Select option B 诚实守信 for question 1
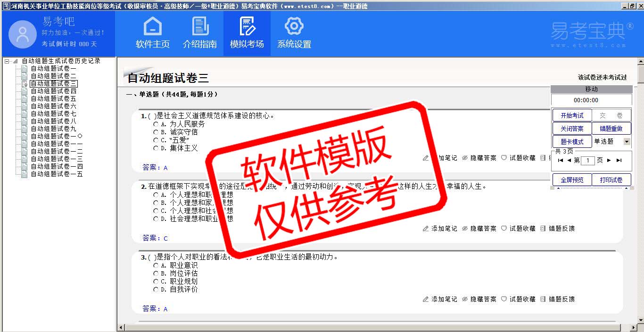 point(156,132)
